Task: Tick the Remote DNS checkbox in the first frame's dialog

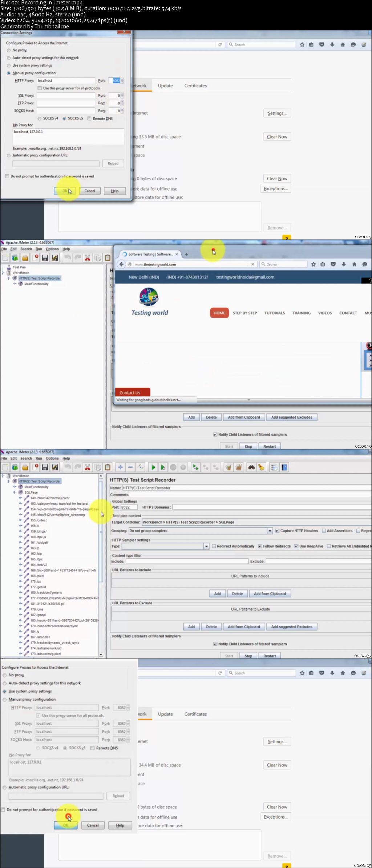Action: [x=89, y=119]
